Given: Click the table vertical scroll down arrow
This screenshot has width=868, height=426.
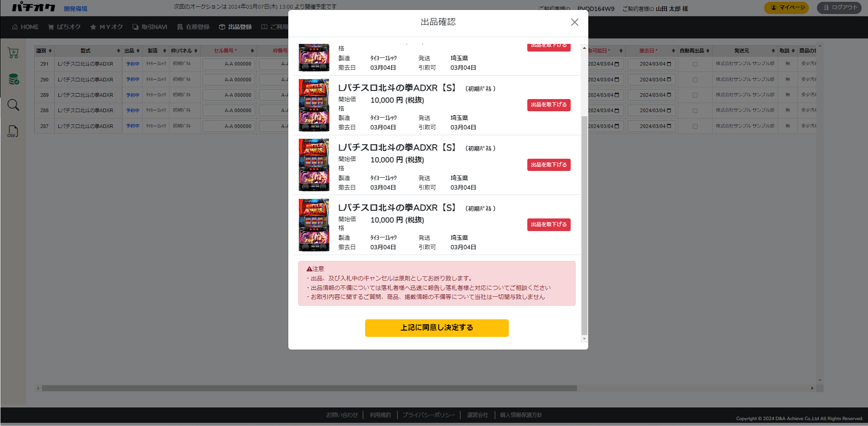Looking at the screenshot, I should coord(820,380).
